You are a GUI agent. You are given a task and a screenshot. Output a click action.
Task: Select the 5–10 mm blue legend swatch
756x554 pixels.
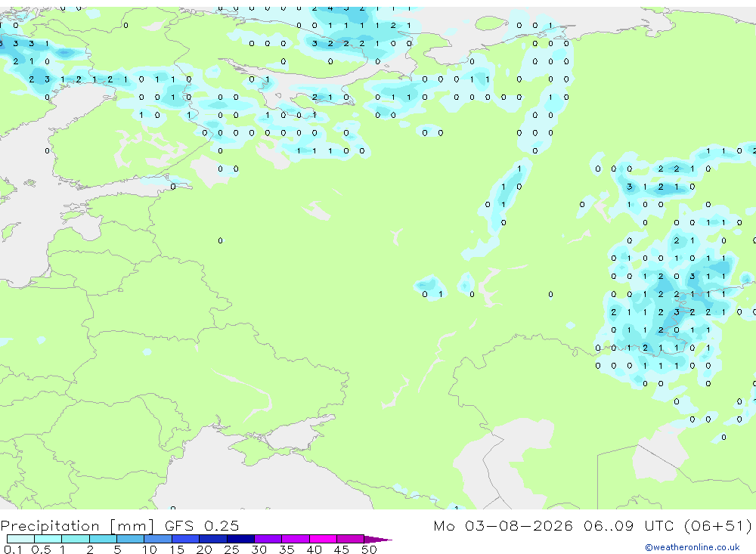tap(130, 539)
